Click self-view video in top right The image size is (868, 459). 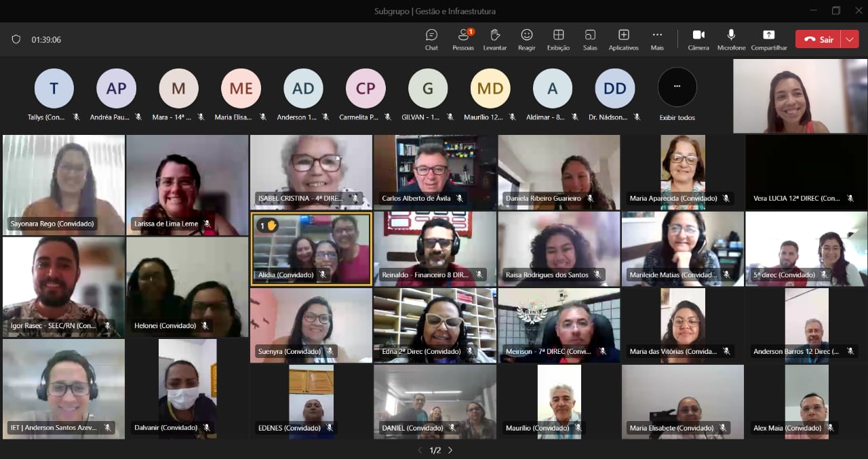click(x=800, y=96)
